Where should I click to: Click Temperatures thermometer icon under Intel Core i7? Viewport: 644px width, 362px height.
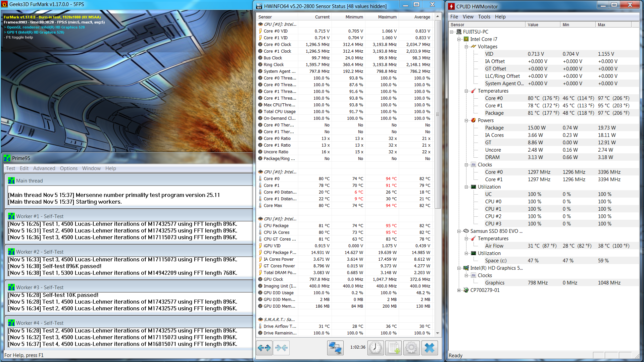(473, 91)
